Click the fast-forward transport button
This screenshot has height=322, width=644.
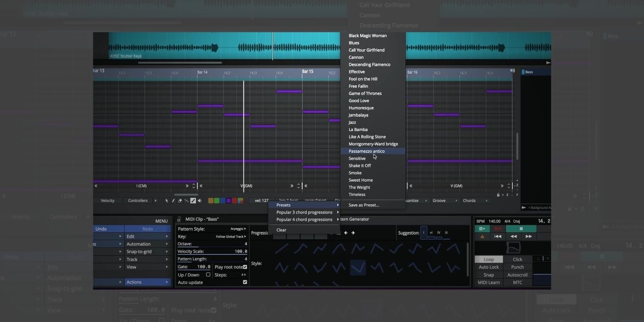(529, 236)
